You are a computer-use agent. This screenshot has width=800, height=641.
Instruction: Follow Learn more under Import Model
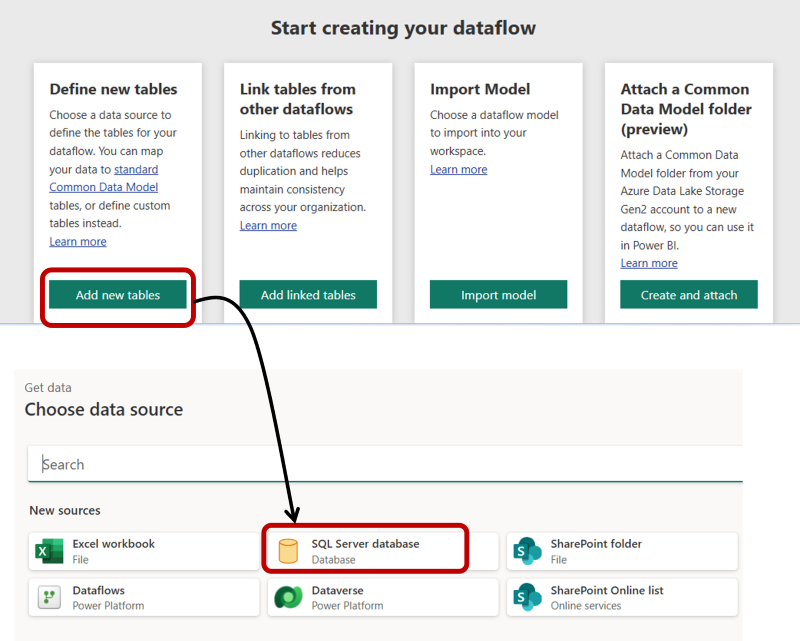459,169
